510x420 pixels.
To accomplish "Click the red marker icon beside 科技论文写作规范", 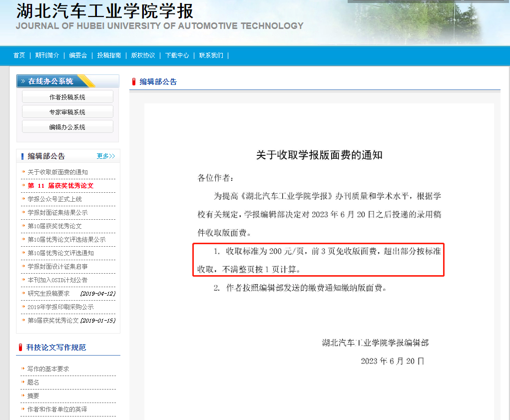I will coord(20,348).
